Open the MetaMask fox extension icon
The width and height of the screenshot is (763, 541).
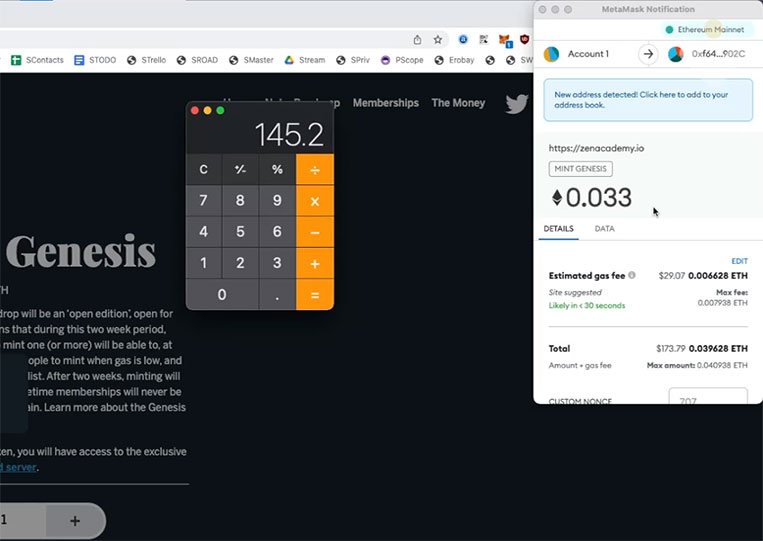[505, 40]
